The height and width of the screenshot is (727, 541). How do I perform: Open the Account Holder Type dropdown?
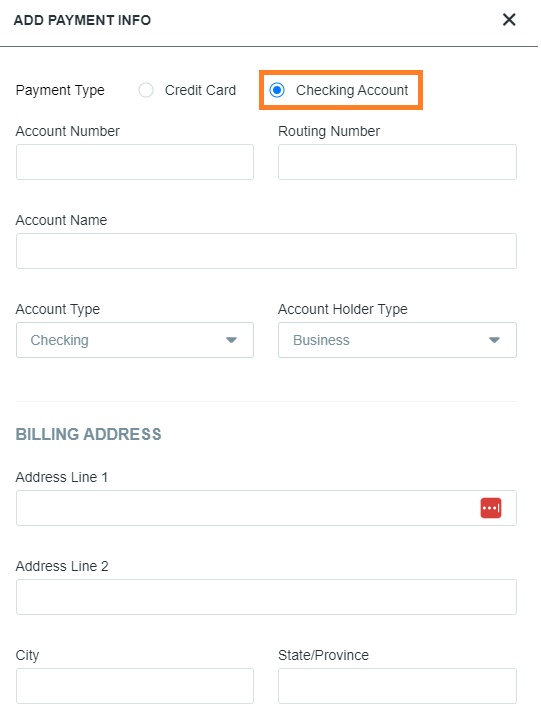pos(399,342)
